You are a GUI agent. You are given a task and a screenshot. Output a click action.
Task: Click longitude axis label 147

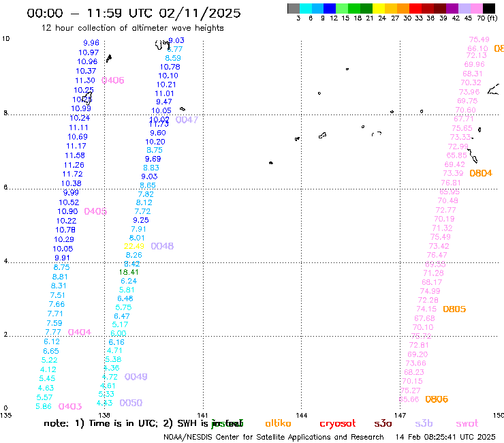400,415
